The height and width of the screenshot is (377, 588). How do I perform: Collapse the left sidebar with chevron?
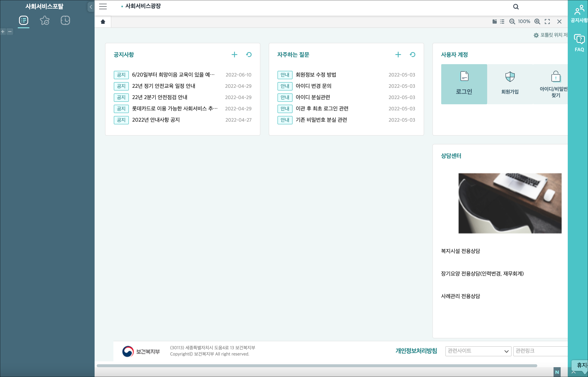91,7
